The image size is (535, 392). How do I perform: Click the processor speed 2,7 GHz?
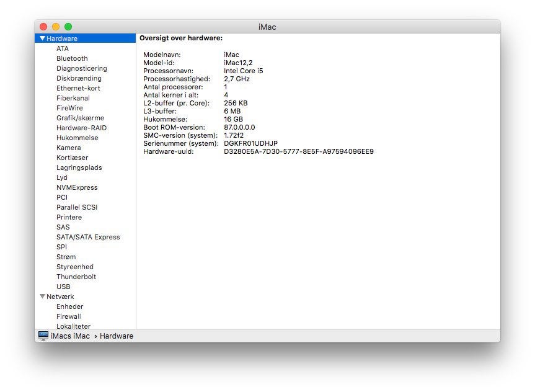click(x=237, y=79)
